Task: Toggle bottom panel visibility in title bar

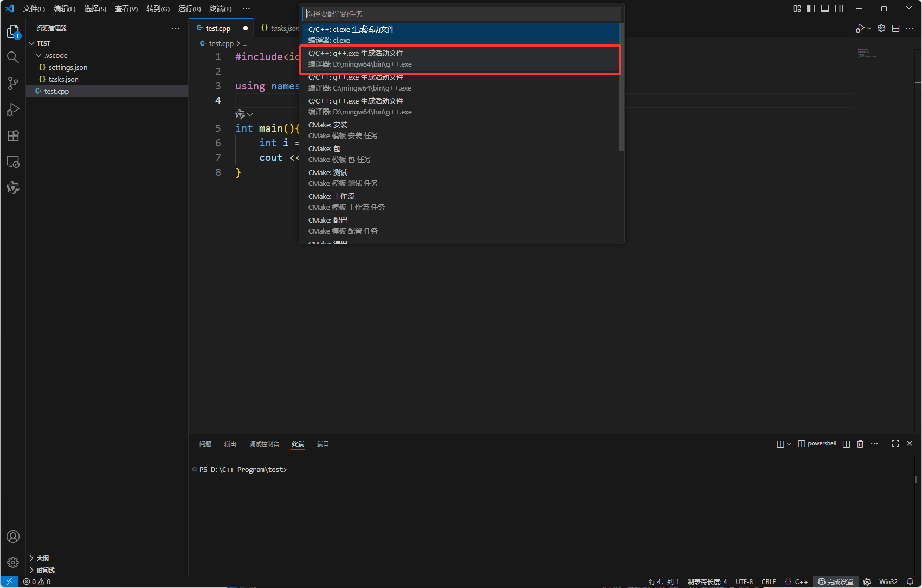Action: coord(825,9)
